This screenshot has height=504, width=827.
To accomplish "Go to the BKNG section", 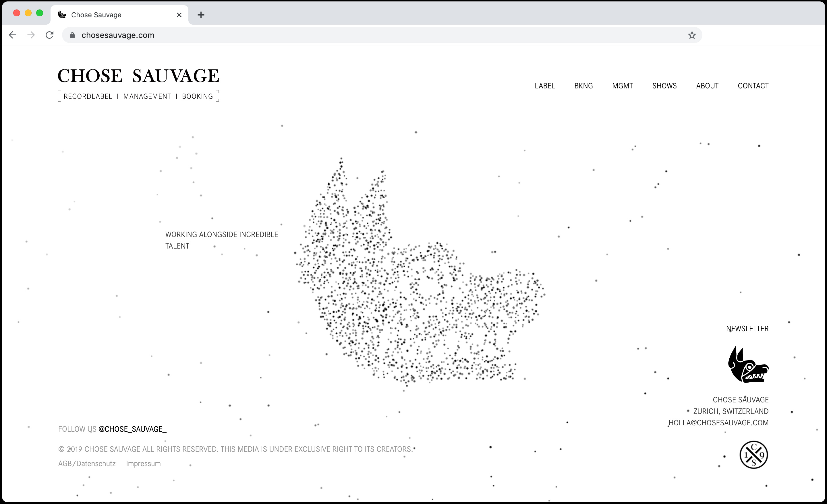I will tap(583, 86).
